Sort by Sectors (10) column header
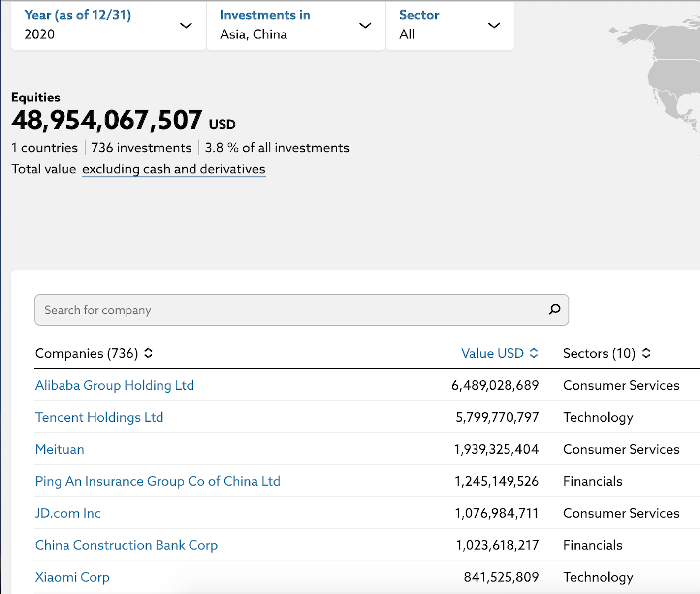 coord(599,353)
